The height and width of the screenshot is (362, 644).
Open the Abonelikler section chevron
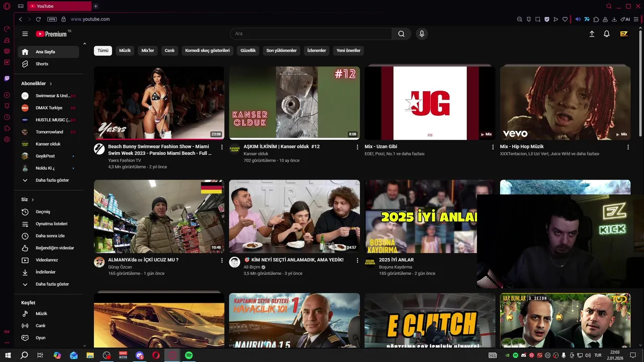[x=51, y=83]
